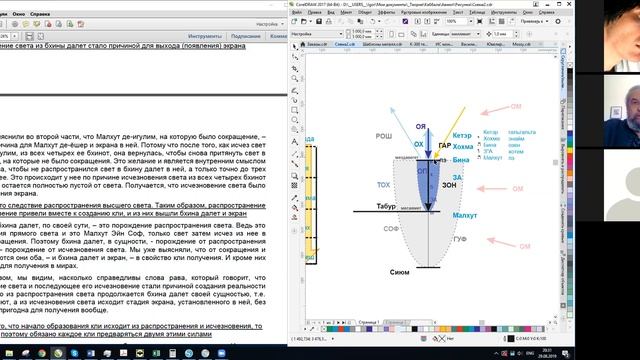Expand the undo history arrow

coord(379,21)
